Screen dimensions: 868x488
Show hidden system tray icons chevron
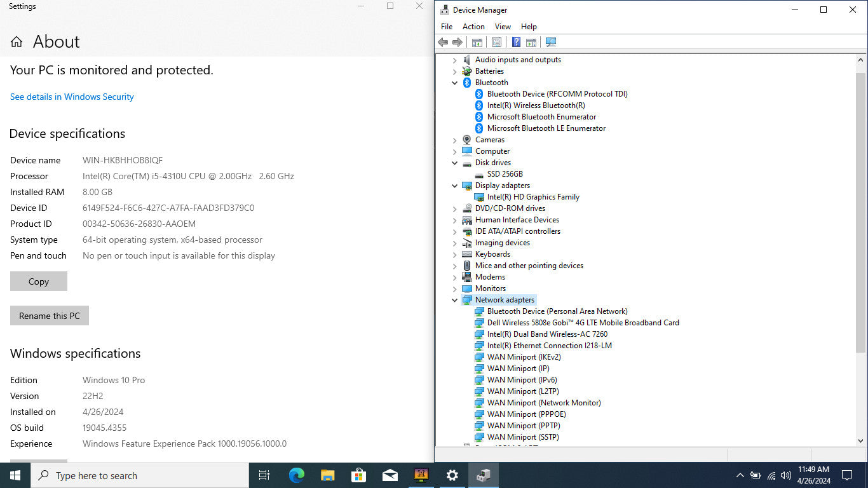click(740, 475)
